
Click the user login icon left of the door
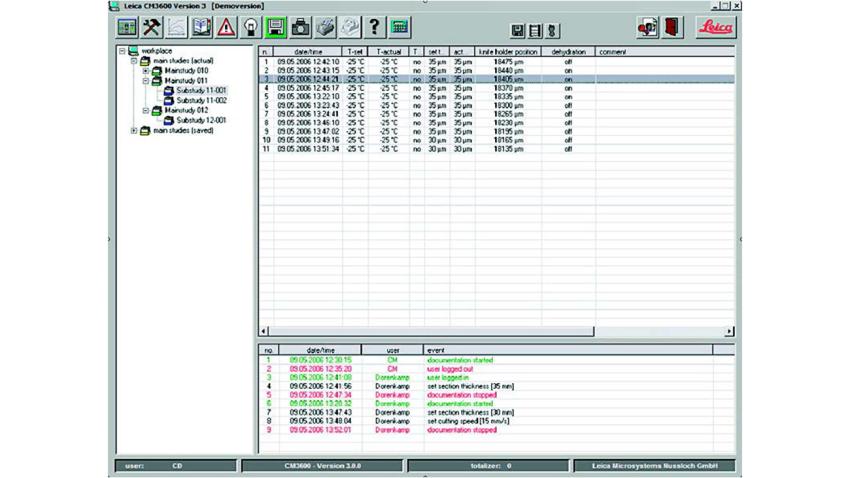tap(648, 27)
